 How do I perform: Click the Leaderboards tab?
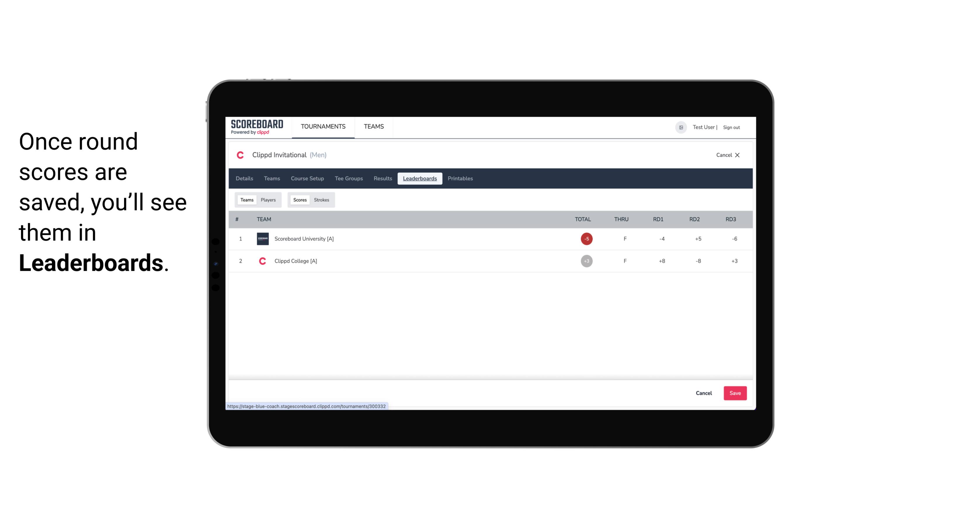point(420,179)
